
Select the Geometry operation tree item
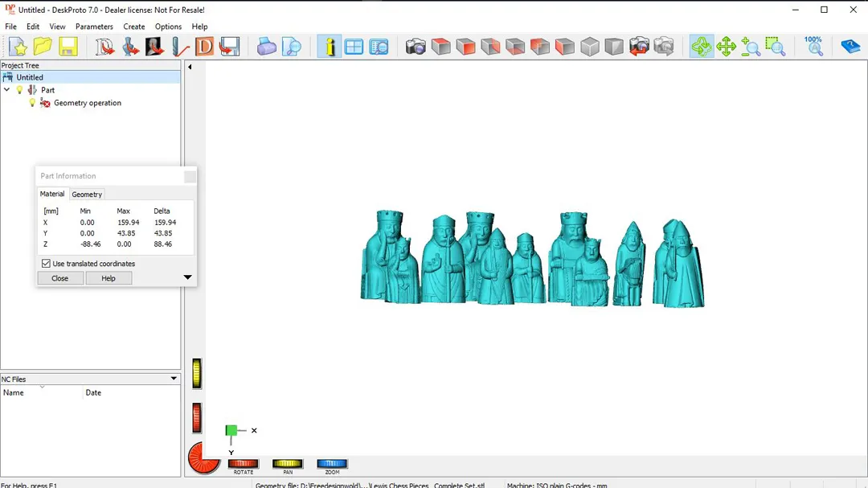tap(88, 103)
